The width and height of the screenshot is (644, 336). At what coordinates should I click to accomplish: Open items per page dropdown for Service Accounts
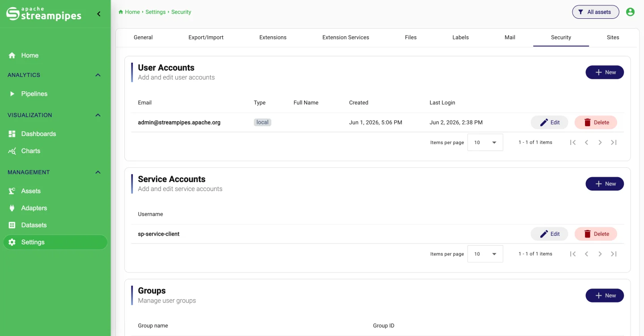[x=485, y=254]
